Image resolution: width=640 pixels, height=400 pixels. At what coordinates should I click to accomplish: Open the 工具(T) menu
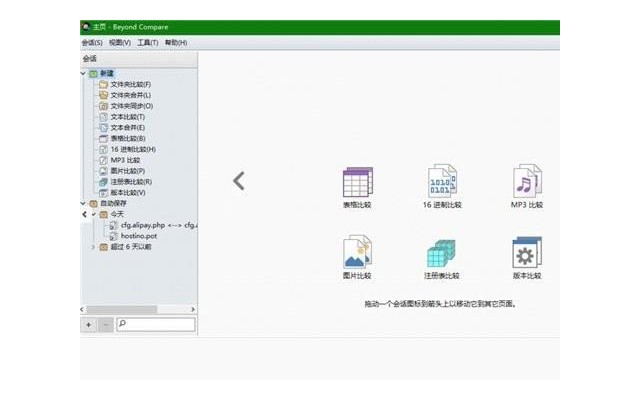coord(148,42)
